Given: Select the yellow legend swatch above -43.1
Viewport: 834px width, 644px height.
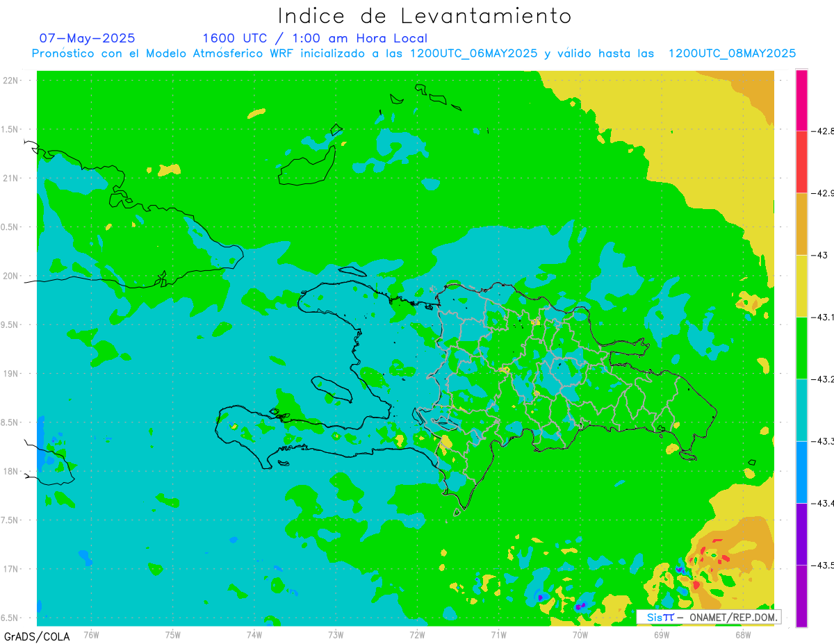Looking at the screenshot, I should [801, 286].
